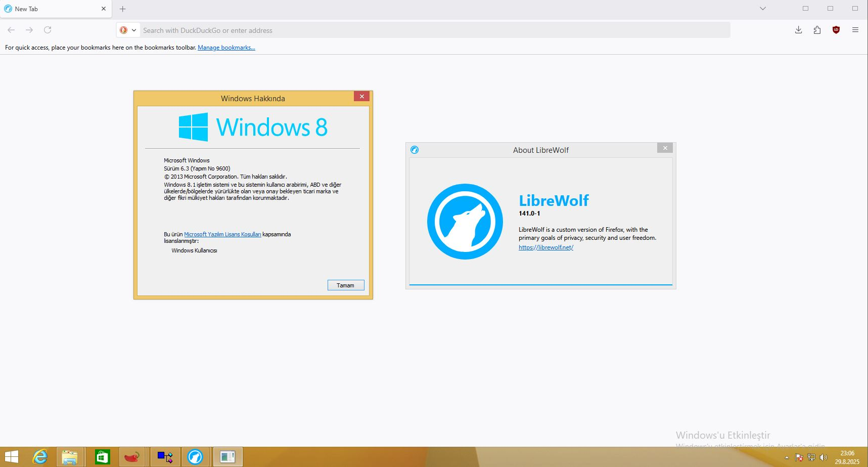Switch to the Windows Hakkında taskbar window
Viewport: 868px width, 467px height.
[x=227, y=457]
